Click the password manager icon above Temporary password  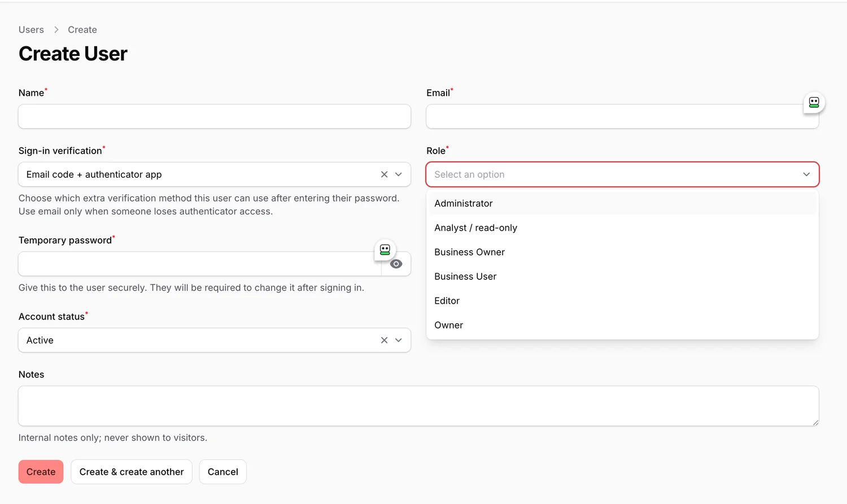(385, 249)
